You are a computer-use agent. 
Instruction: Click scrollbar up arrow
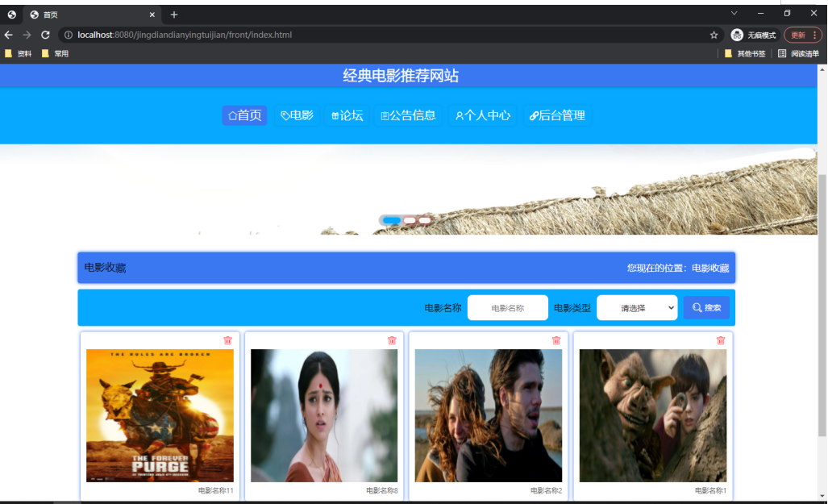pyautogui.click(x=822, y=69)
